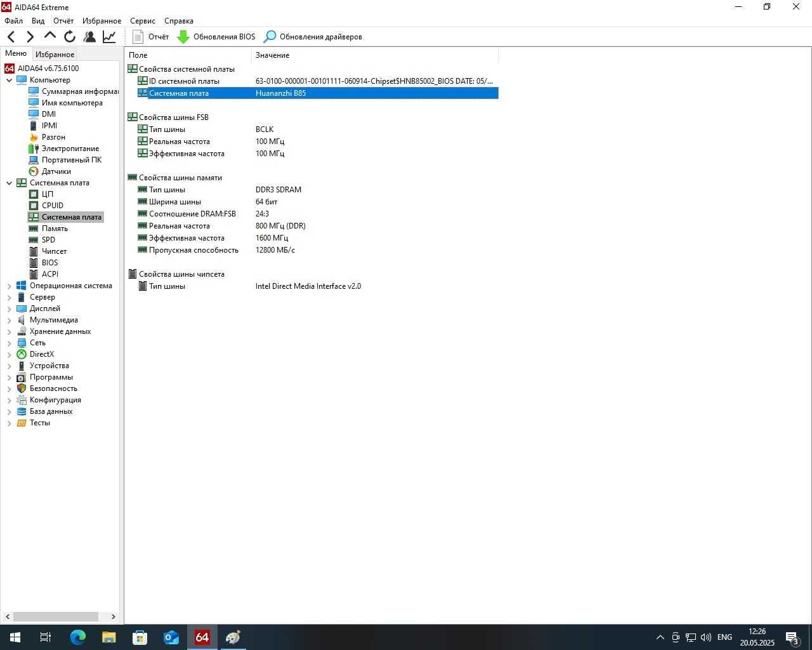This screenshot has width=812, height=650.
Task: Click the Windows Start button
Action: point(15,637)
